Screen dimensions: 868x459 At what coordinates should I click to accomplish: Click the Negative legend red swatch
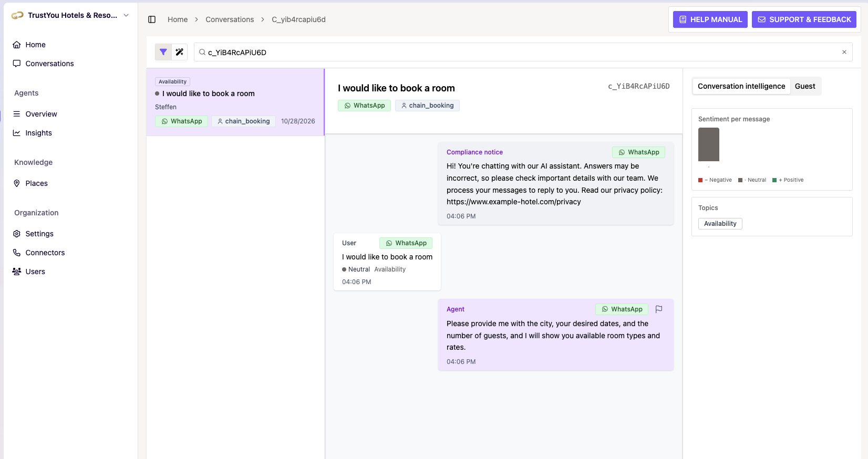(700, 180)
